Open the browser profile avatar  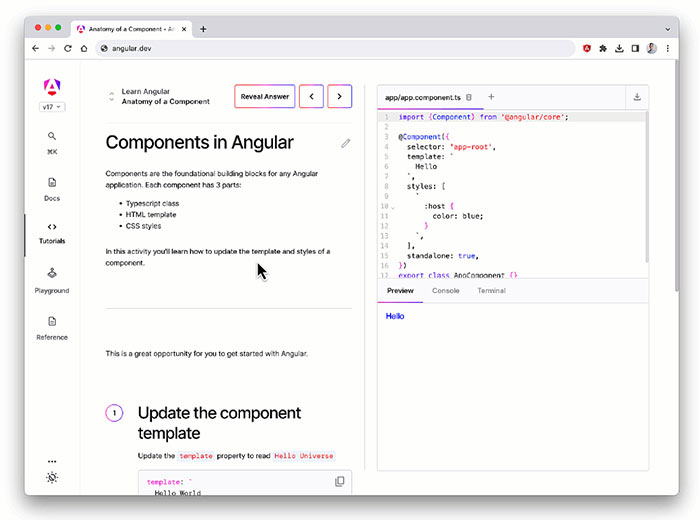click(651, 48)
